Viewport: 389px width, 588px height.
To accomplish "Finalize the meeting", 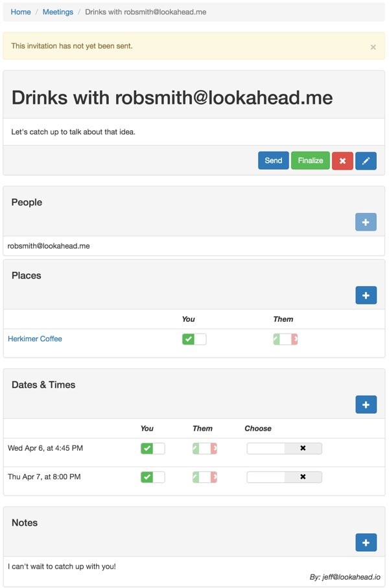I will [x=311, y=161].
